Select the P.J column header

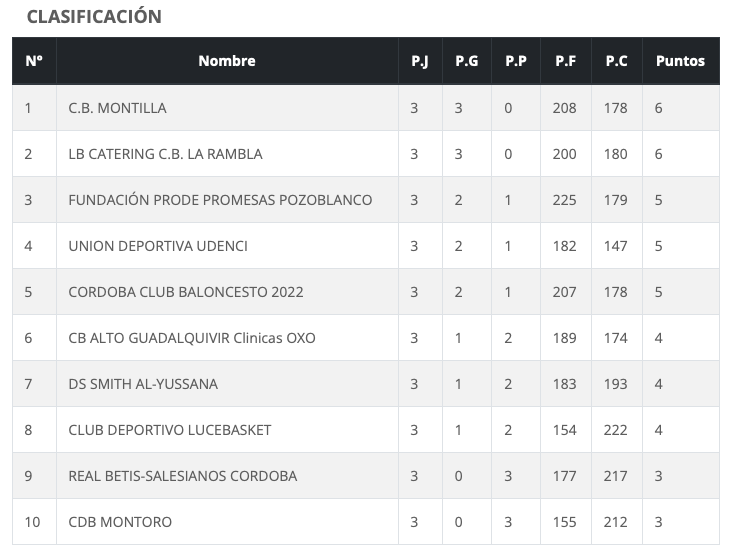point(420,61)
